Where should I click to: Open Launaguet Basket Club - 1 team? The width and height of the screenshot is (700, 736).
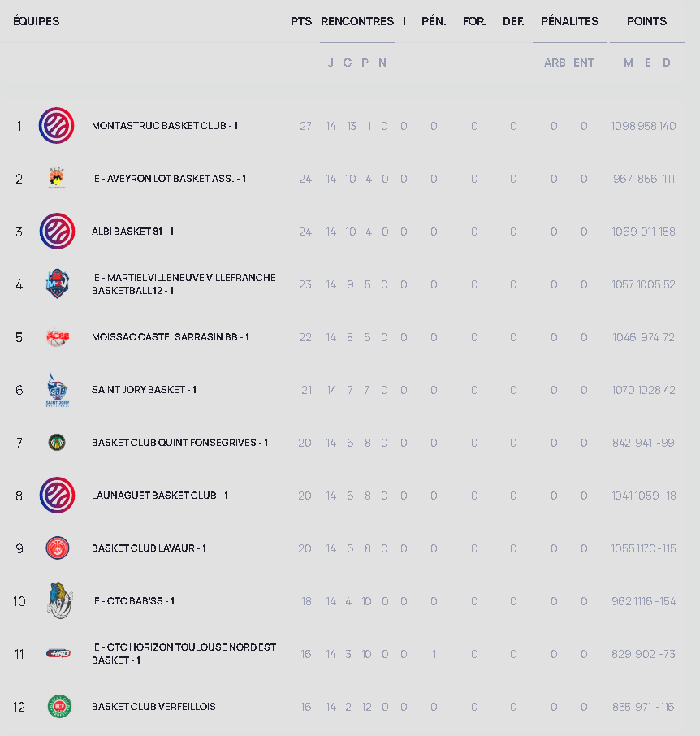[x=160, y=496]
